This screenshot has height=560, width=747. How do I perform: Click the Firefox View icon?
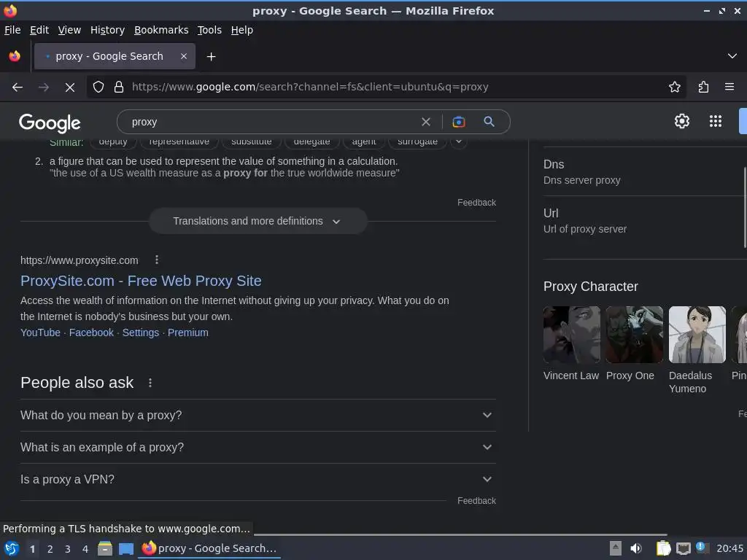click(x=15, y=56)
